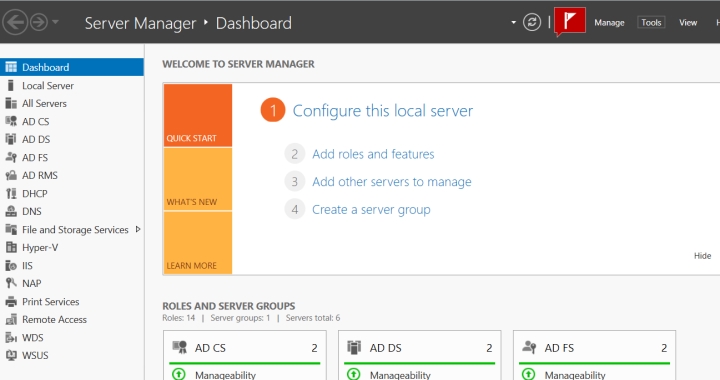
Task: Open the AD DS role group tile
Action: (420, 355)
